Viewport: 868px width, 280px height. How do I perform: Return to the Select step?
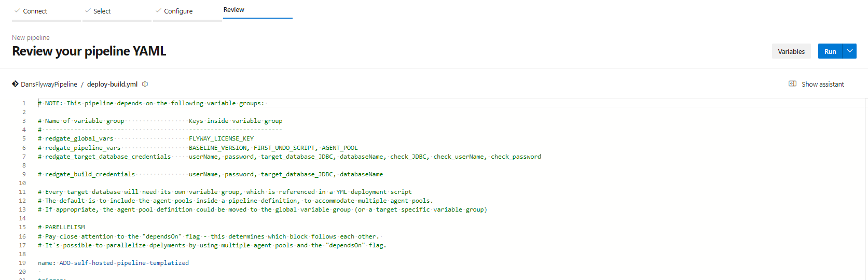point(102,11)
